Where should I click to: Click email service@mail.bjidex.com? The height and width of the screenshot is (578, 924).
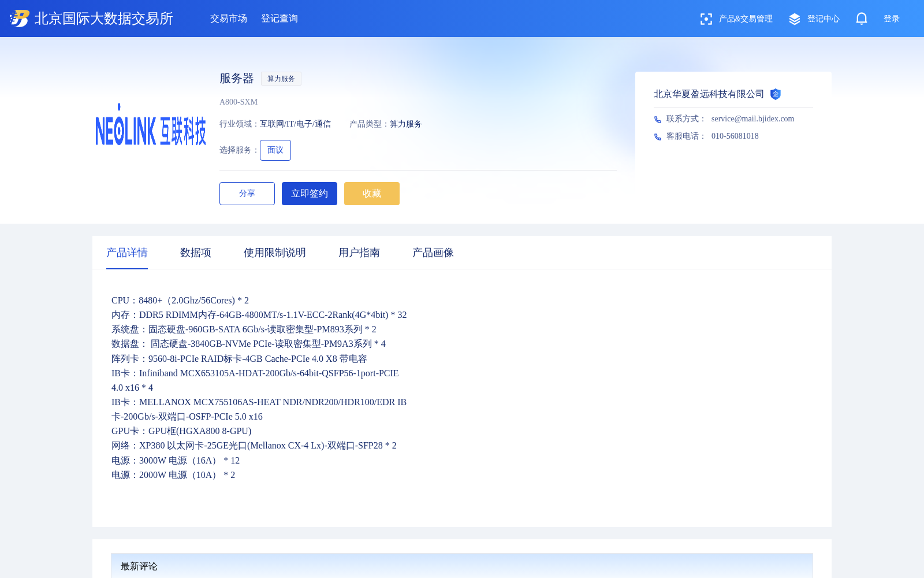coord(752,118)
